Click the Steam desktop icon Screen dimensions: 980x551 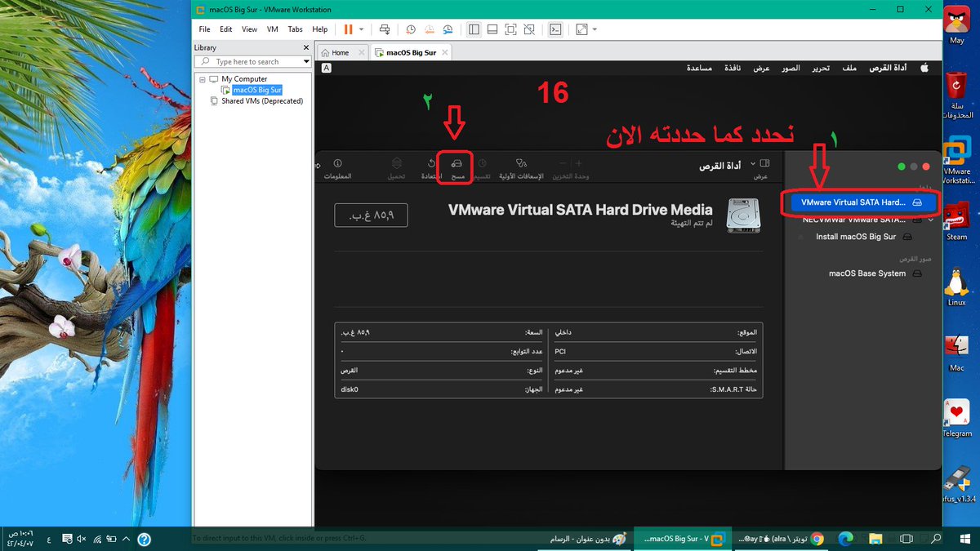pos(956,220)
